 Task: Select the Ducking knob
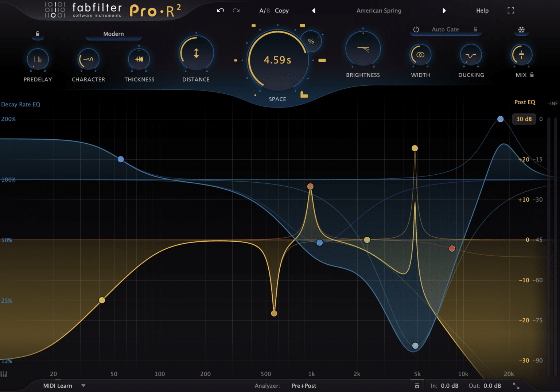[471, 54]
